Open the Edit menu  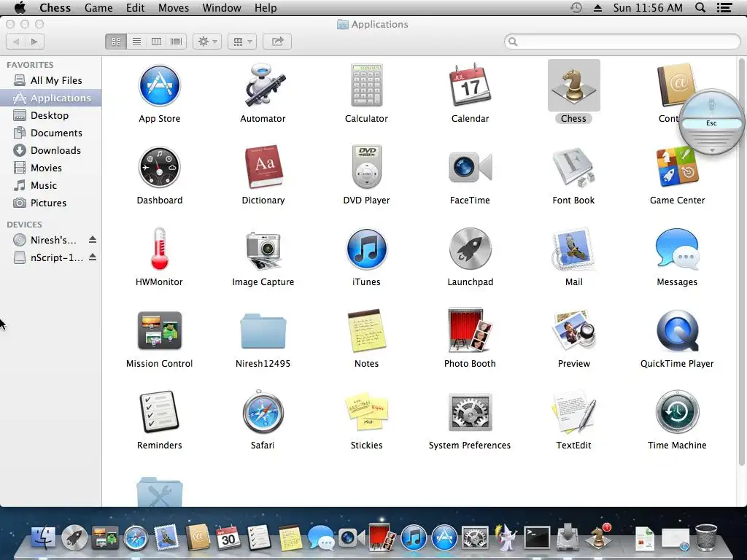click(x=135, y=7)
